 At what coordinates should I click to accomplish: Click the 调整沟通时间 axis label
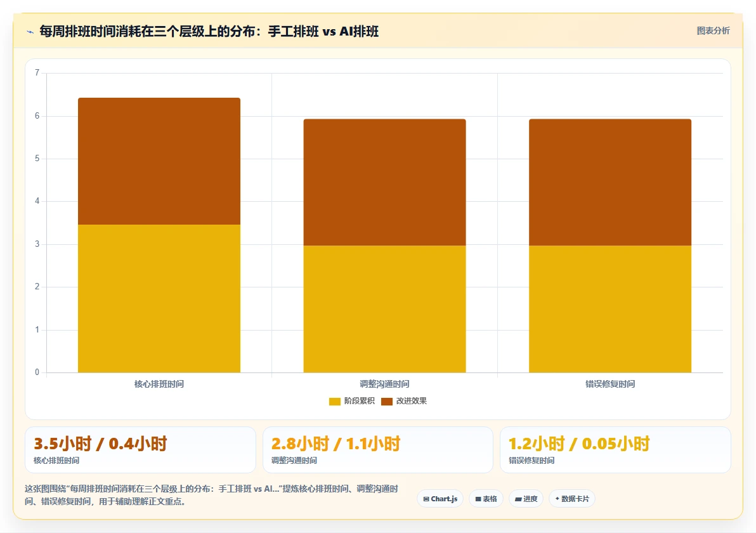point(385,384)
